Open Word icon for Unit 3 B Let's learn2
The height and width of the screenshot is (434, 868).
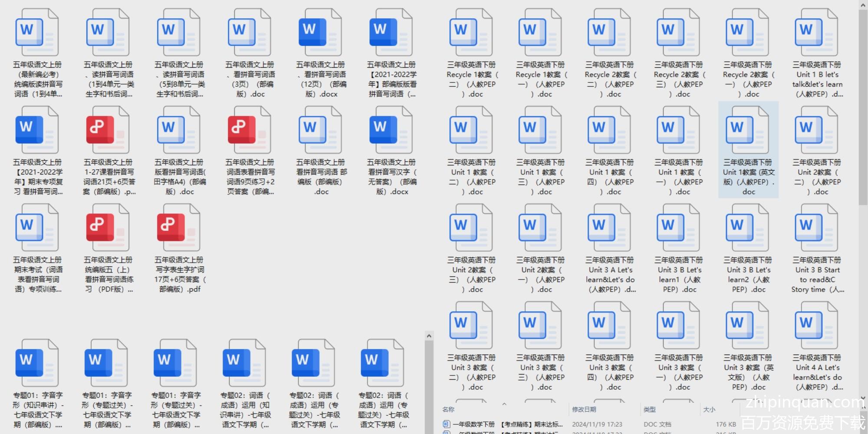(747, 228)
